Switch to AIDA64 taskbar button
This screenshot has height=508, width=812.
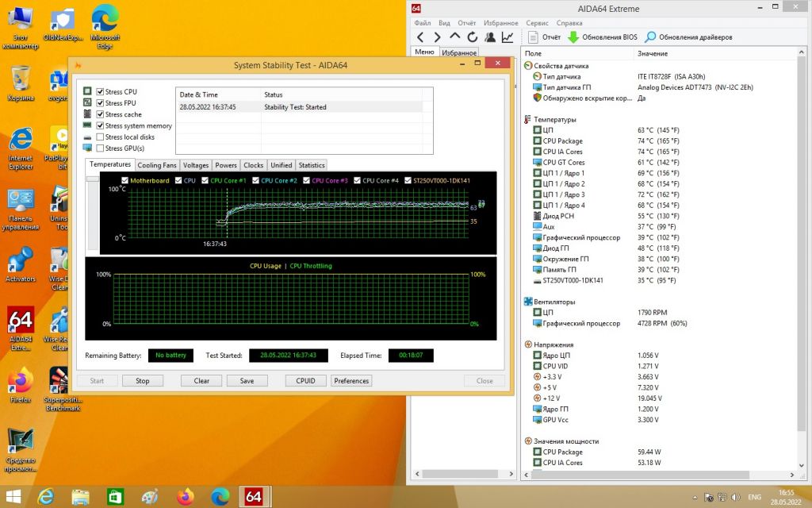pos(254,497)
